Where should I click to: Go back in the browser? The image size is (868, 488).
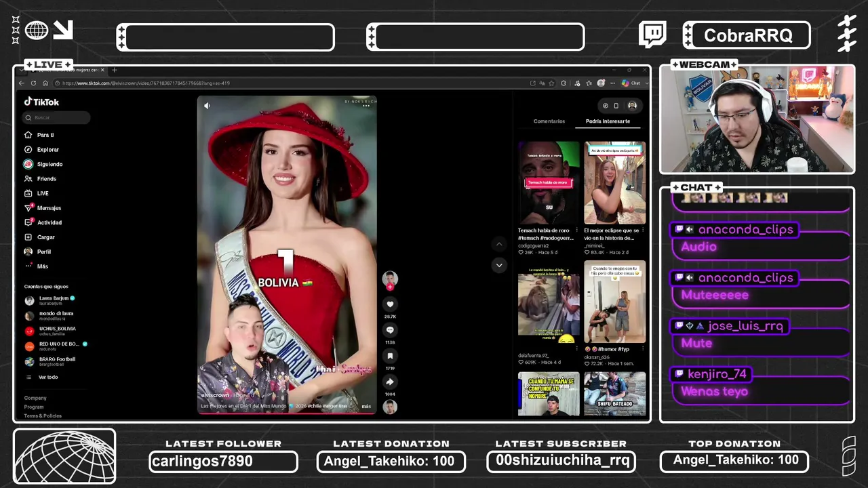click(x=22, y=83)
